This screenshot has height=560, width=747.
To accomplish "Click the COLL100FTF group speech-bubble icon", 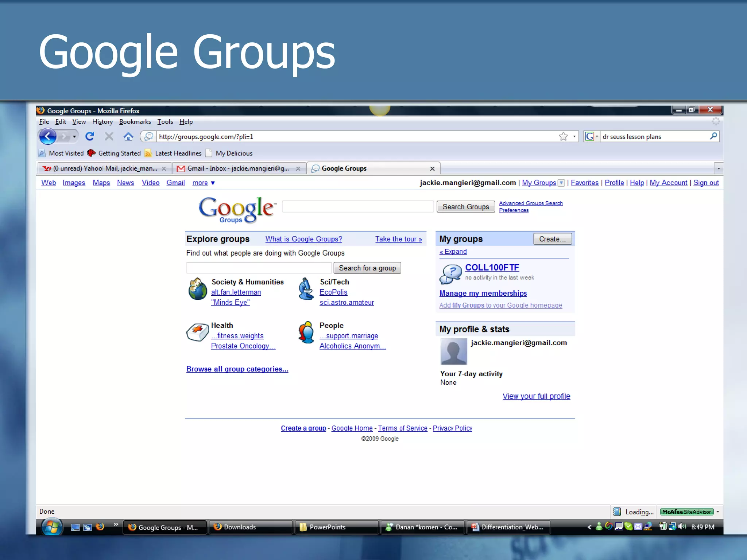I will point(450,274).
